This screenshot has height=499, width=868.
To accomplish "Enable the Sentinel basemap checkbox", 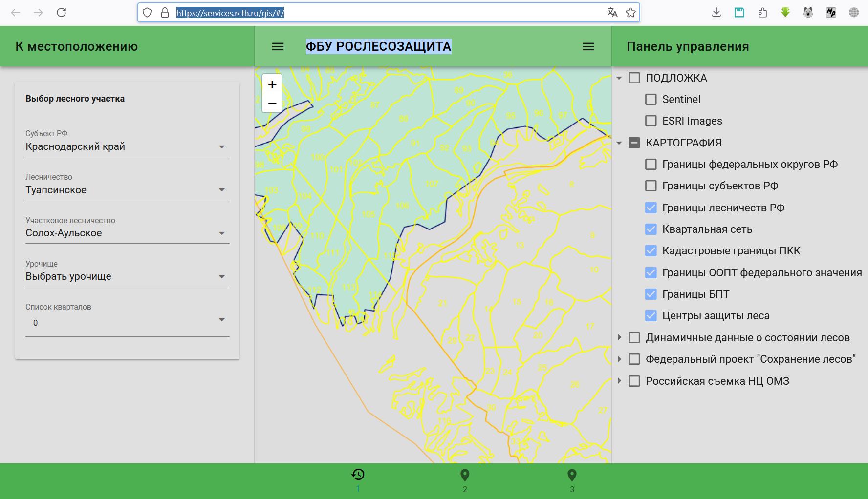I will tap(651, 100).
